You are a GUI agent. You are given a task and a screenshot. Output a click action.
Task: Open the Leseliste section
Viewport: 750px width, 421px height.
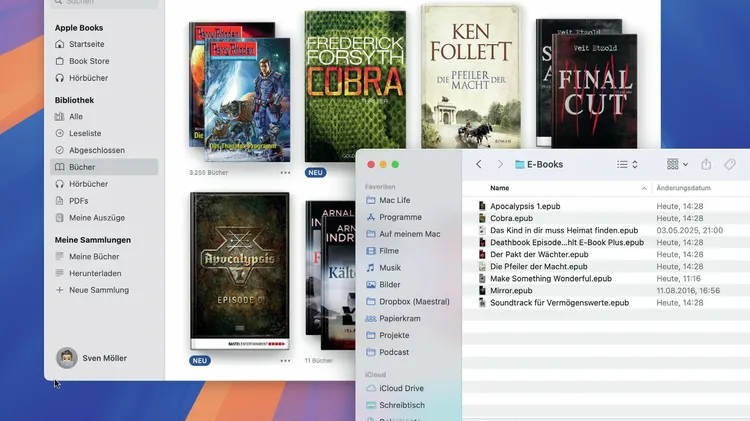(x=85, y=133)
